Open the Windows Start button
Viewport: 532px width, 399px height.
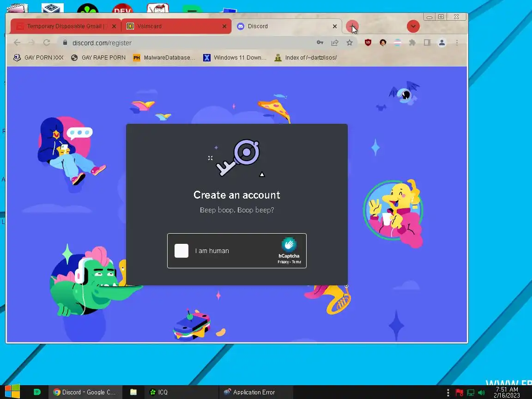(12, 392)
